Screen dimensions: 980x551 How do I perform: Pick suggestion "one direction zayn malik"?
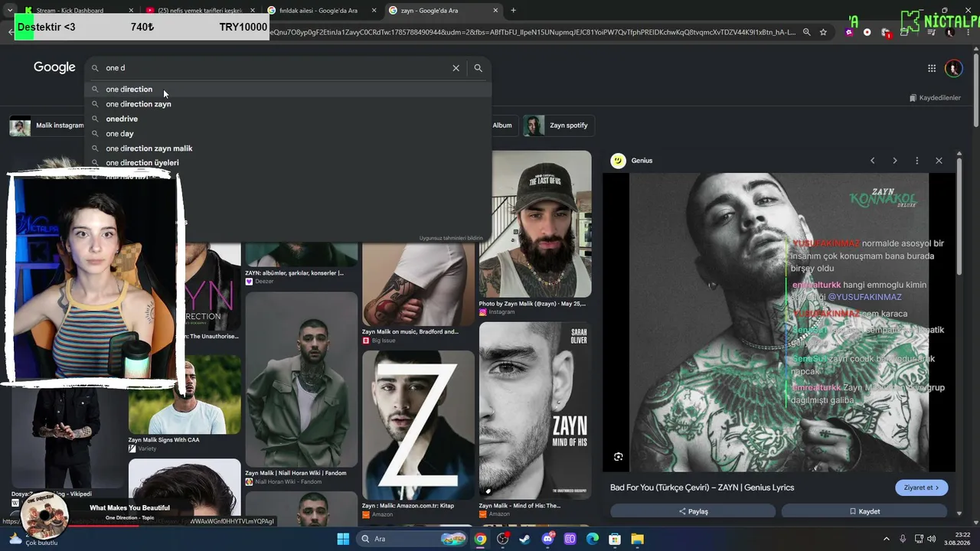pyautogui.click(x=287, y=148)
